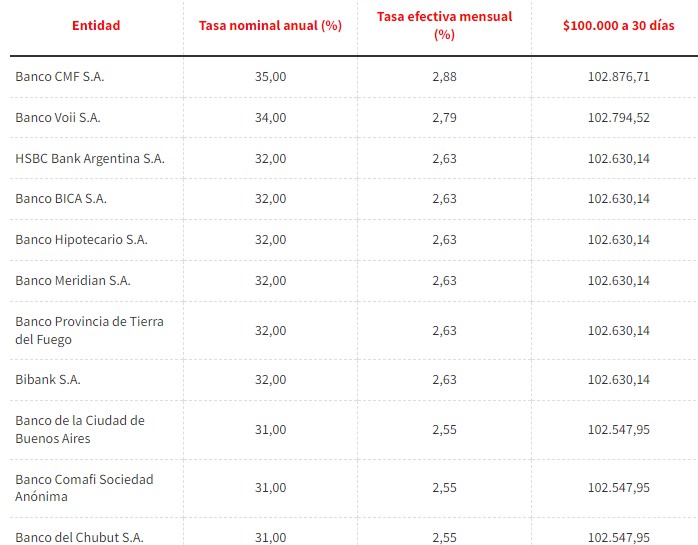Click the 102.876,71 amount cell
698x545 pixels.
click(618, 77)
